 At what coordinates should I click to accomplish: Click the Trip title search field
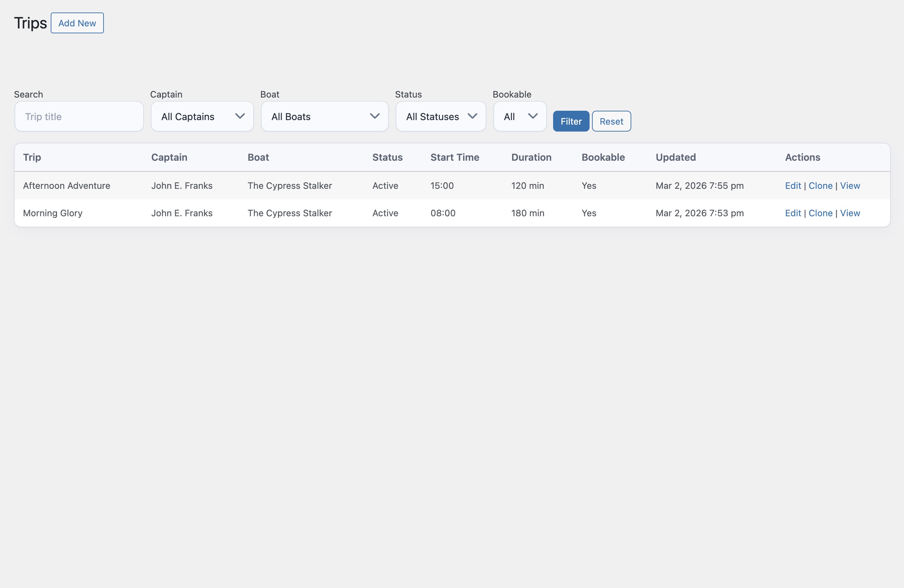79,117
